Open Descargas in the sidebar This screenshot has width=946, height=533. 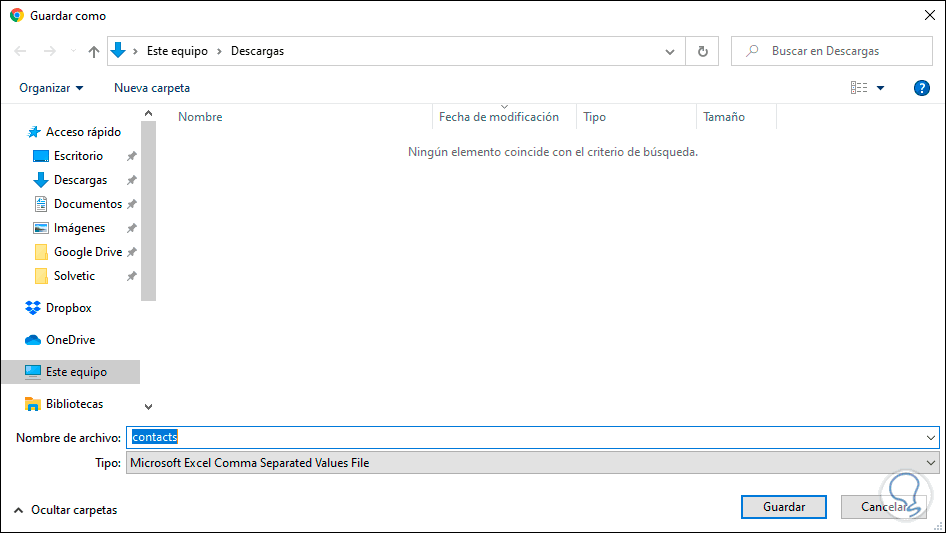pyautogui.click(x=80, y=180)
